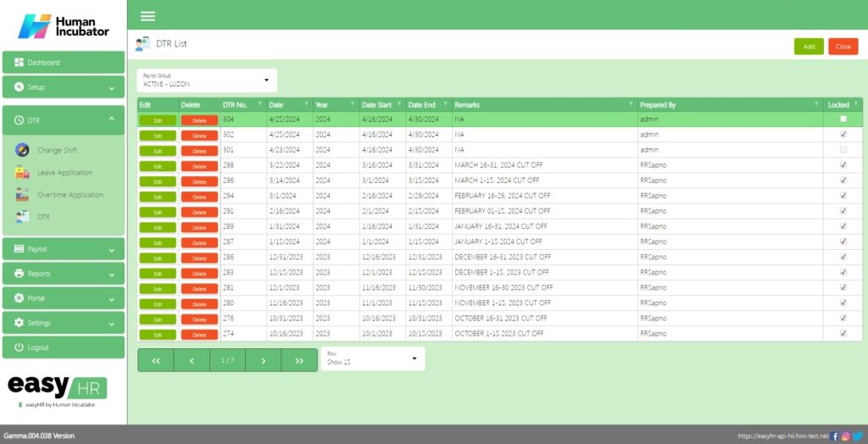Open the Row Show 15 dropdown
The width and height of the screenshot is (868, 444).
[372, 358]
